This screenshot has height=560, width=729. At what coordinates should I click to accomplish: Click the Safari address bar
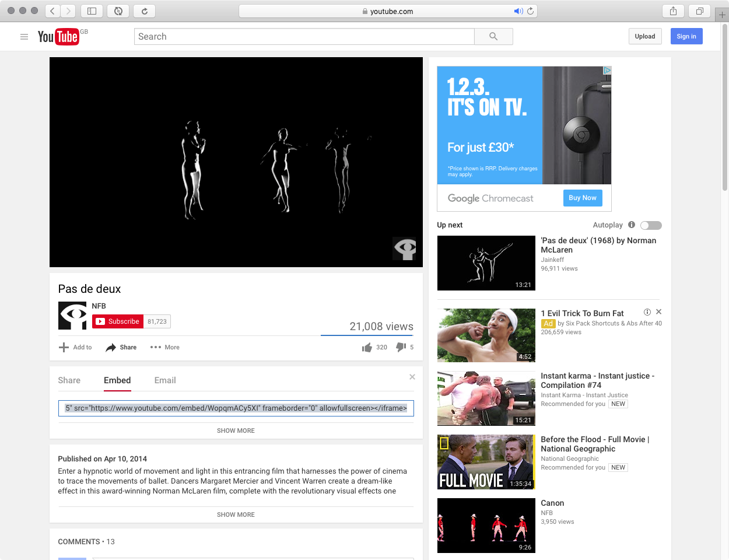388,11
